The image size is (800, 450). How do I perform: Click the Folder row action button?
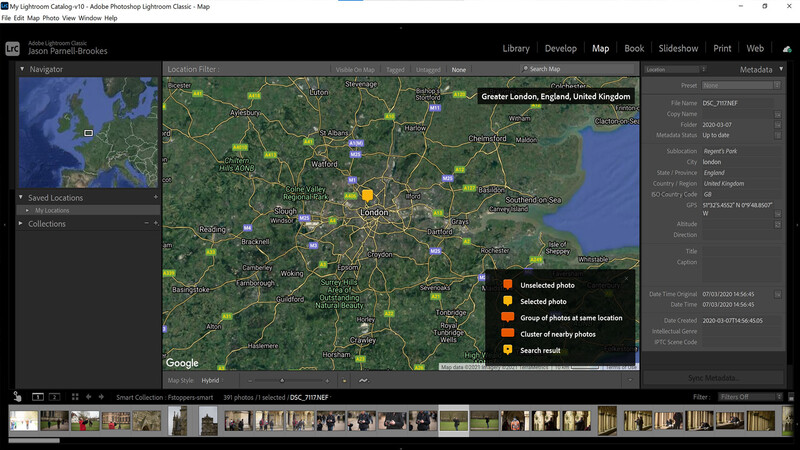(778, 124)
